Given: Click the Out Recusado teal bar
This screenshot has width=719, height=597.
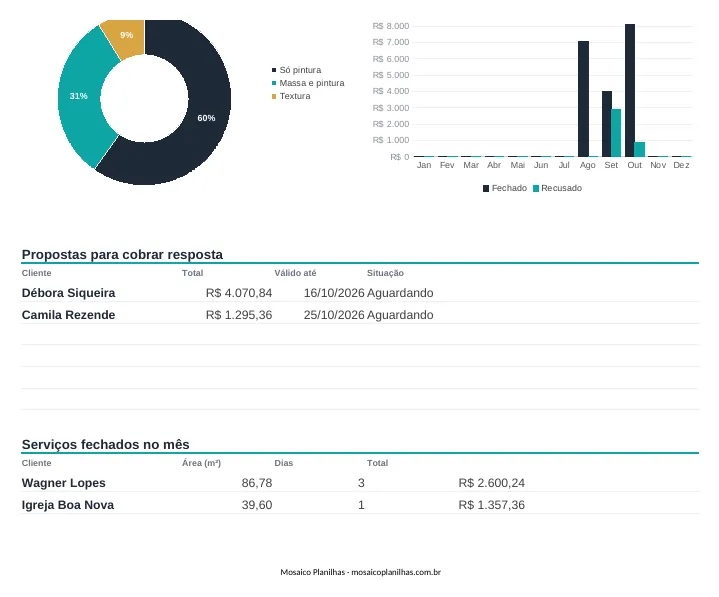Looking at the screenshot, I should coord(640,149).
